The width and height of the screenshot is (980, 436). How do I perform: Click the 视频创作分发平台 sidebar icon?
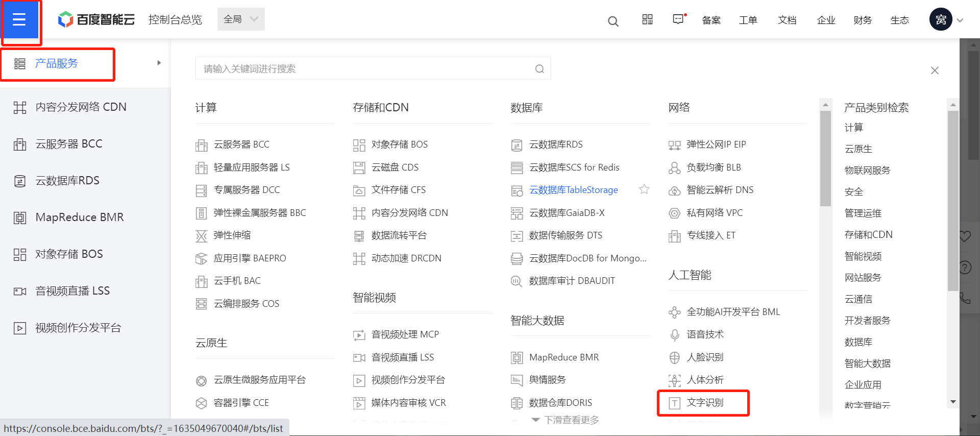(20, 328)
